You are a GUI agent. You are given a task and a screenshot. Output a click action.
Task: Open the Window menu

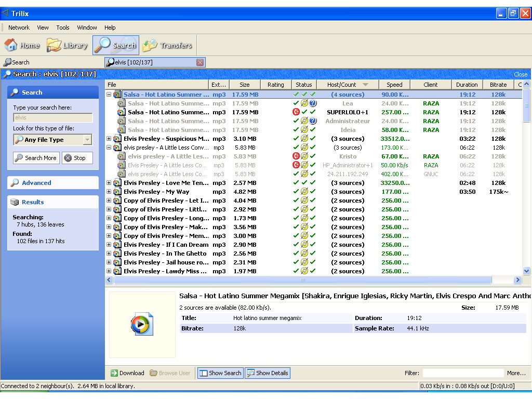click(87, 28)
